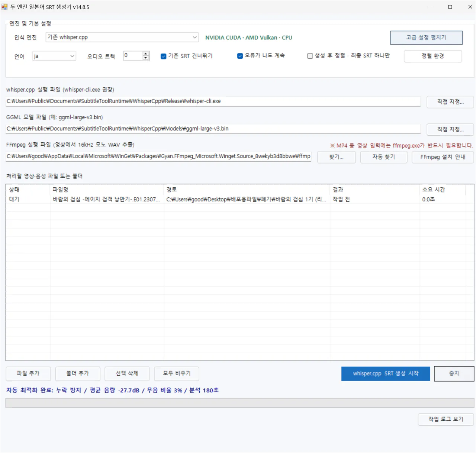Click the progress bar at the bottom

pos(240,403)
